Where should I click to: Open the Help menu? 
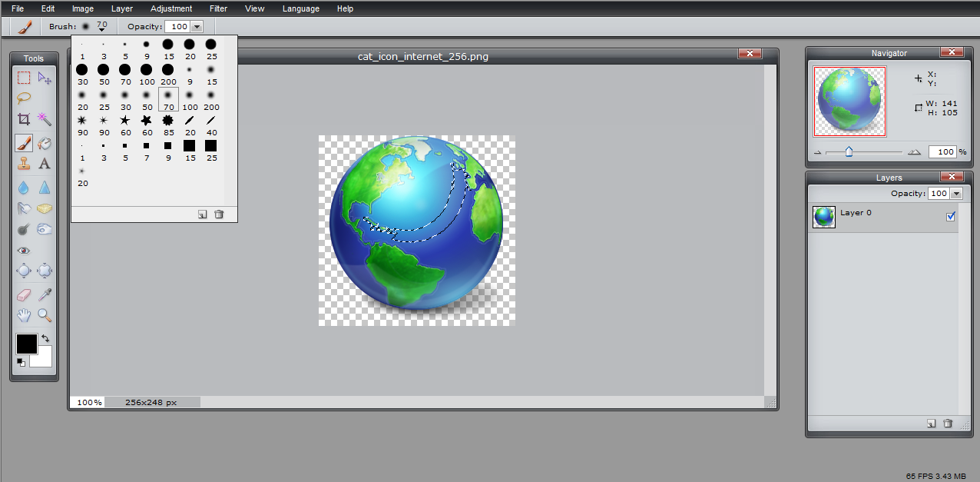[x=345, y=8]
